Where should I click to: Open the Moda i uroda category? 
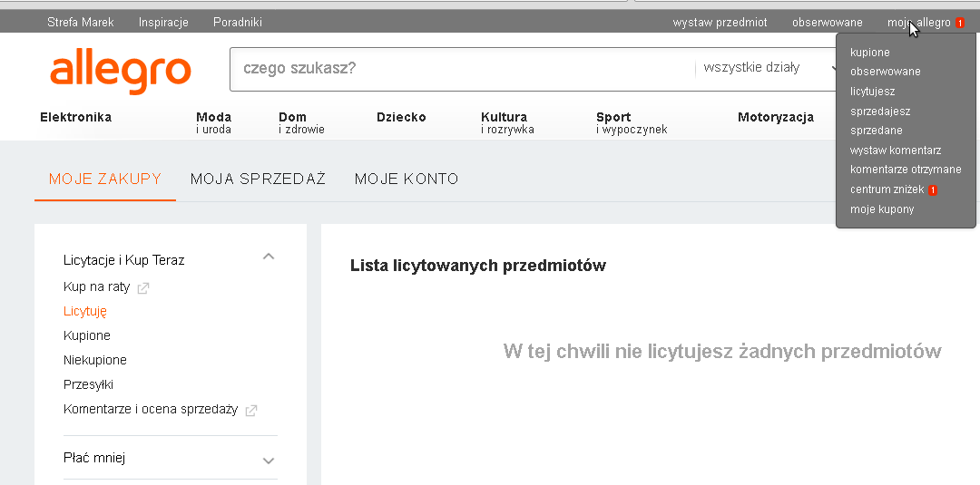point(214,123)
